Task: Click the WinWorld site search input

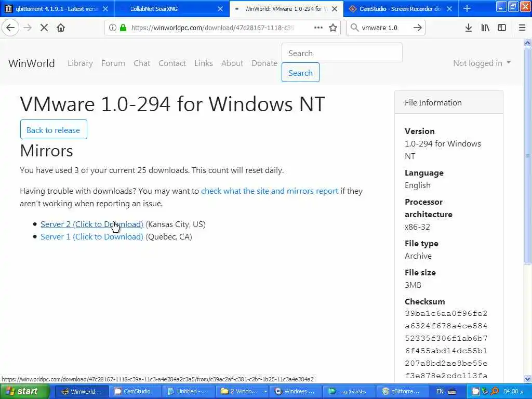Action: 342,53
